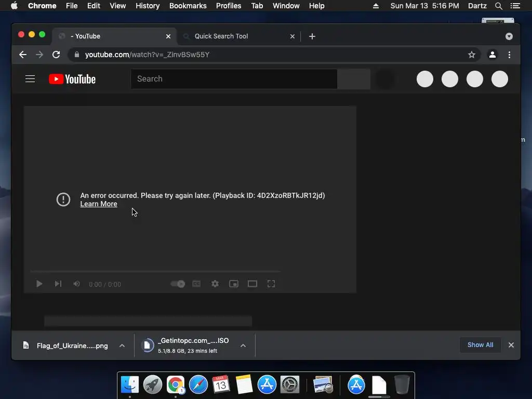Click the video progress bar
This screenshot has height=399, width=532.
click(x=155, y=271)
